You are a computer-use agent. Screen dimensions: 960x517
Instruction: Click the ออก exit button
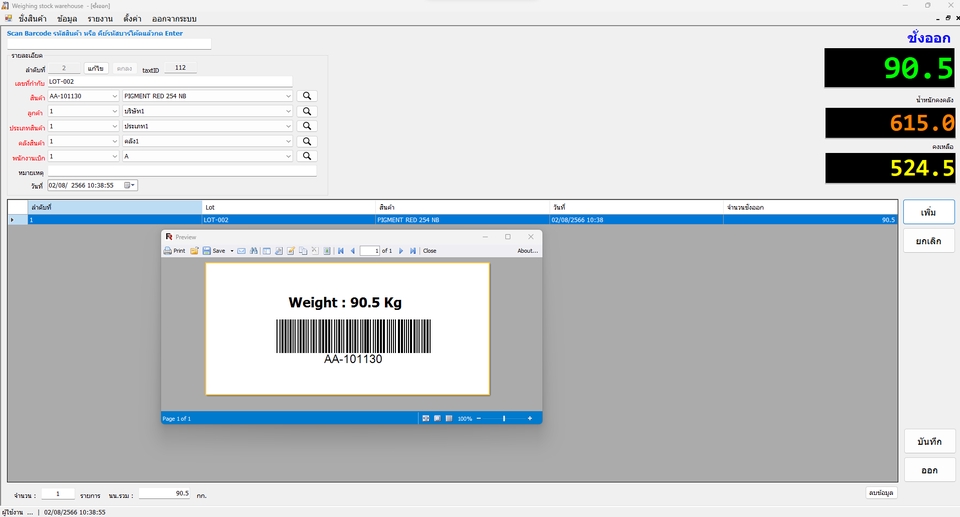pyautogui.click(x=929, y=470)
